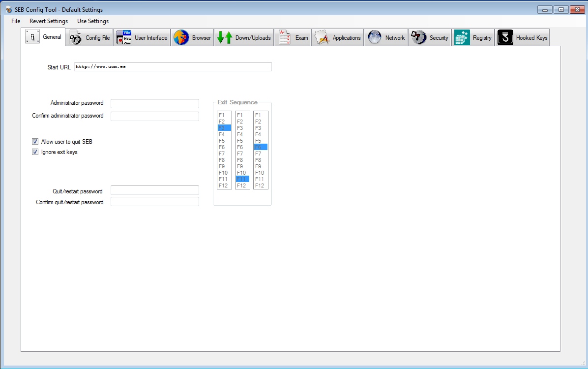Click the Applications tab icon

click(x=322, y=38)
